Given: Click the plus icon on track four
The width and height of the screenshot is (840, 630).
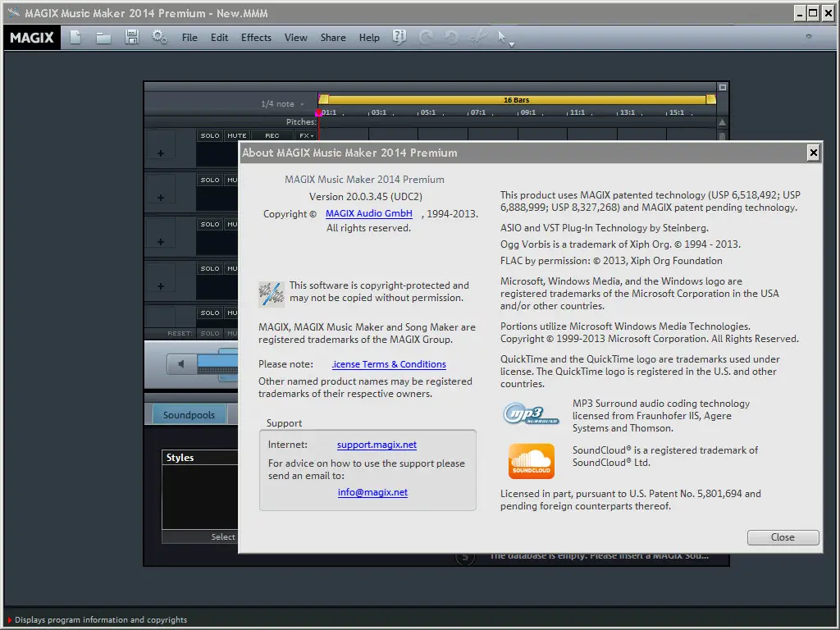Looking at the screenshot, I should (x=160, y=286).
